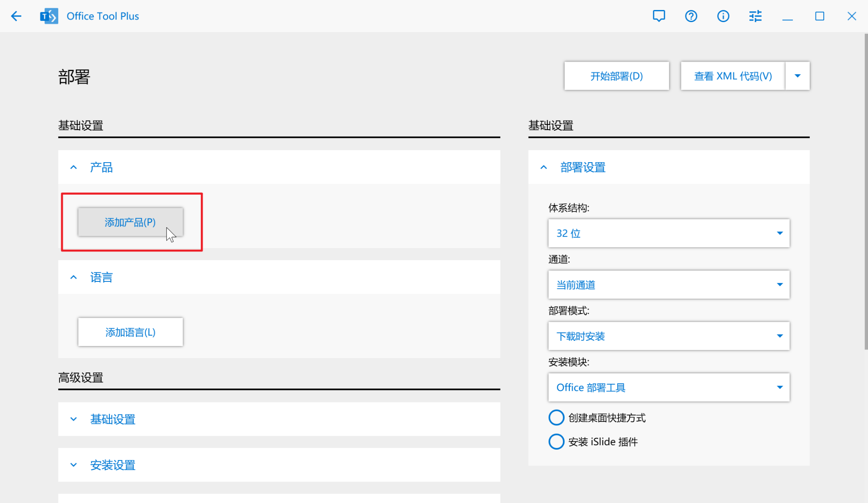The width and height of the screenshot is (868, 503).
Task: Collapse the 语言 section
Action: tap(279, 277)
